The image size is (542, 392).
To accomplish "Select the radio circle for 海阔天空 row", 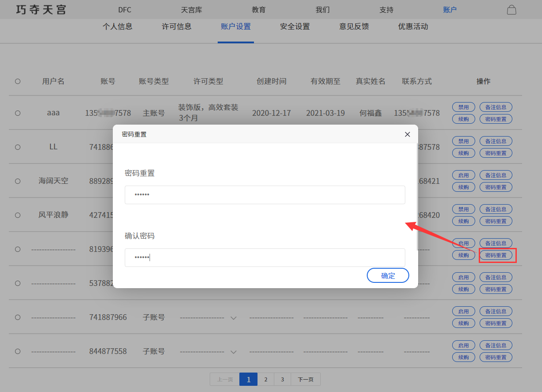I will pyautogui.click(x=18, y=181).
